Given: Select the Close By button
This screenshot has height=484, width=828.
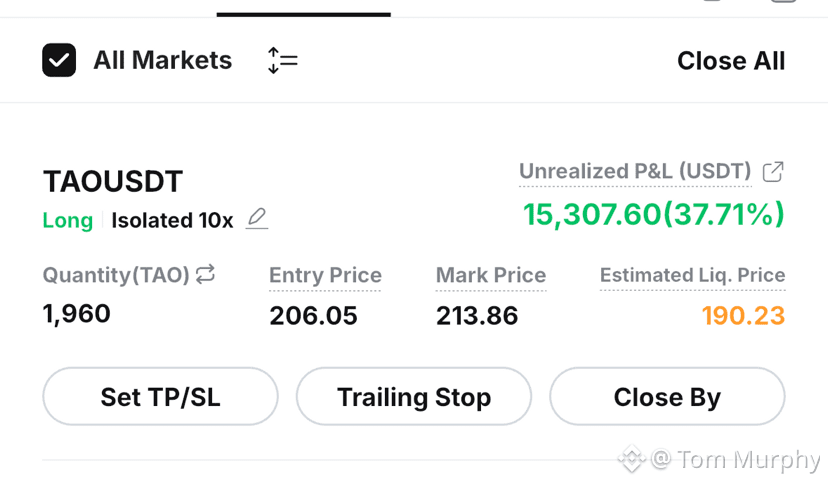Looking at the screenshot, I should pyautogui.click(x=667, y=396).
